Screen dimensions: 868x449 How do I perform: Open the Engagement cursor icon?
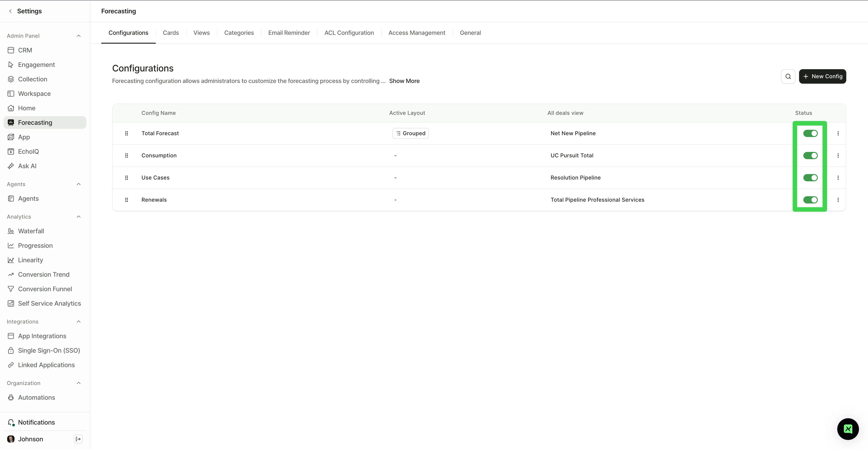click(11, 65)
